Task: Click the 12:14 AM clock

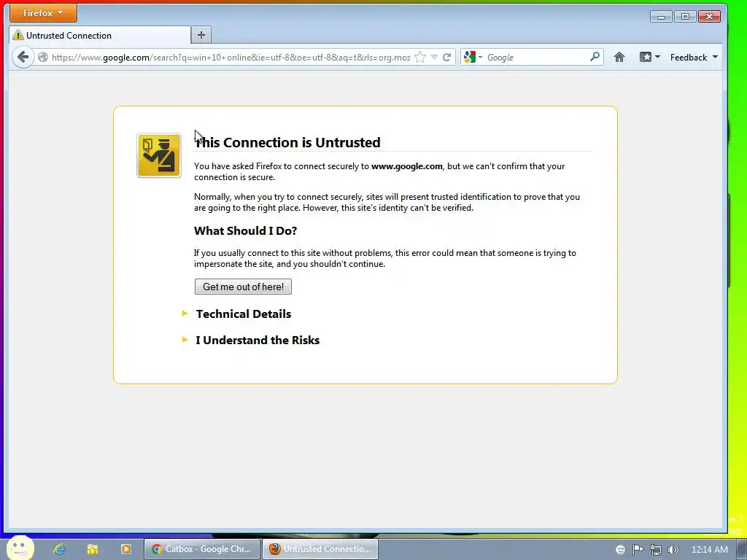Action: click(709, 550)
